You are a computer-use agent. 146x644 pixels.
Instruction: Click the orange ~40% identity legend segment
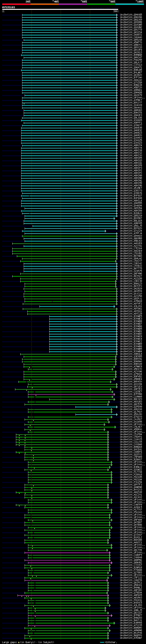[45, 4]
